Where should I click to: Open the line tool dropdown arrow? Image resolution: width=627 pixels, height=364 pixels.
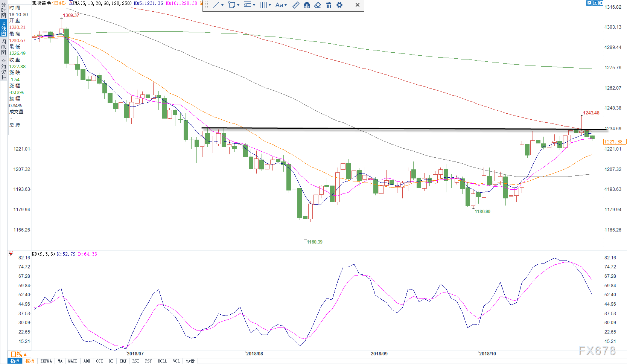[x=222, y=5]
